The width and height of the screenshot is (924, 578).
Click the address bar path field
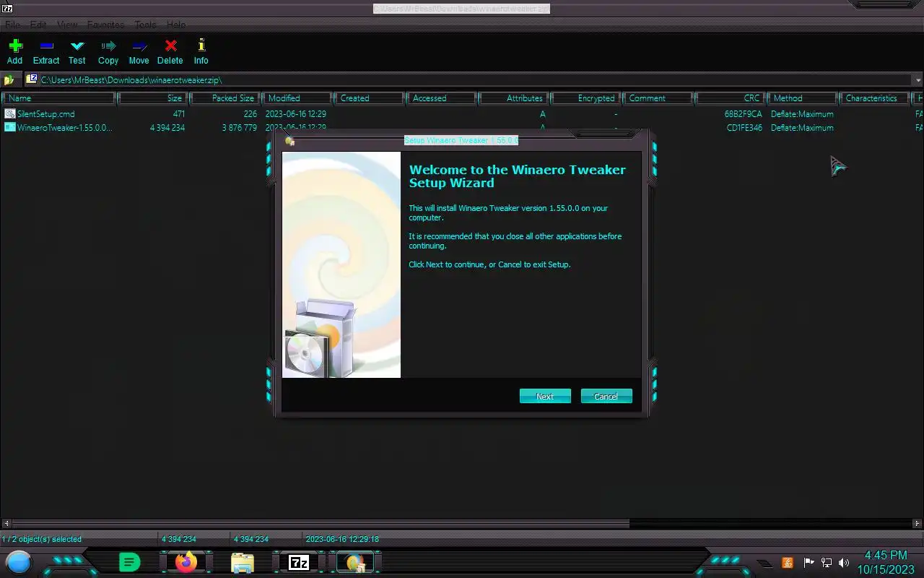[x=469, y=80]
